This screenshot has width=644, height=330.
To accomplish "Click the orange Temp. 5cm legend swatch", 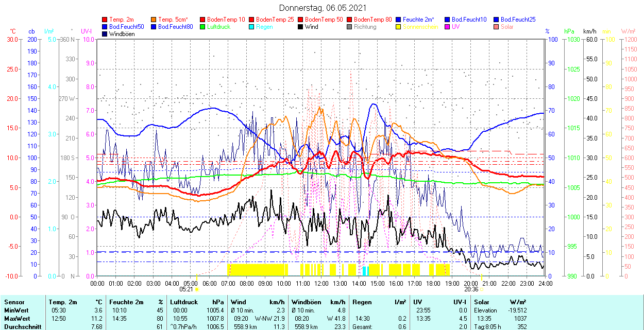I will (154, 20).
